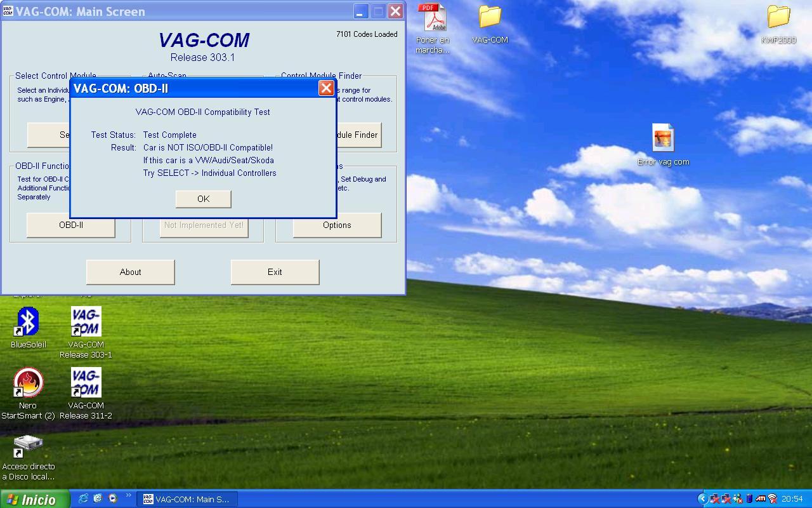The image size is (812, 508).
Task: Click the disconnected wireless network tray icon
Action: (x=772, y=498)
